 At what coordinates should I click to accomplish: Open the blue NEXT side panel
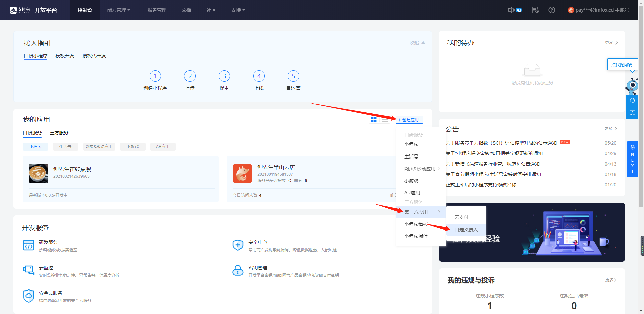(632, 159)
